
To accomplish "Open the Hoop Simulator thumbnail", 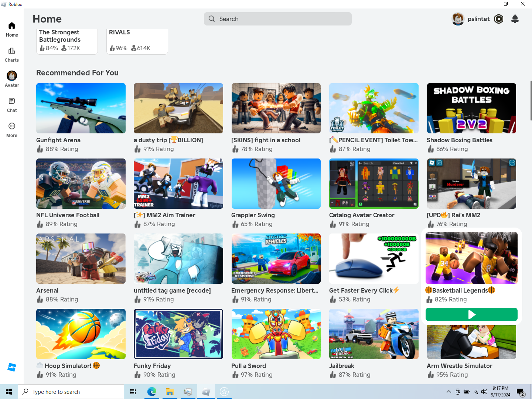I will tap(81, 334).
